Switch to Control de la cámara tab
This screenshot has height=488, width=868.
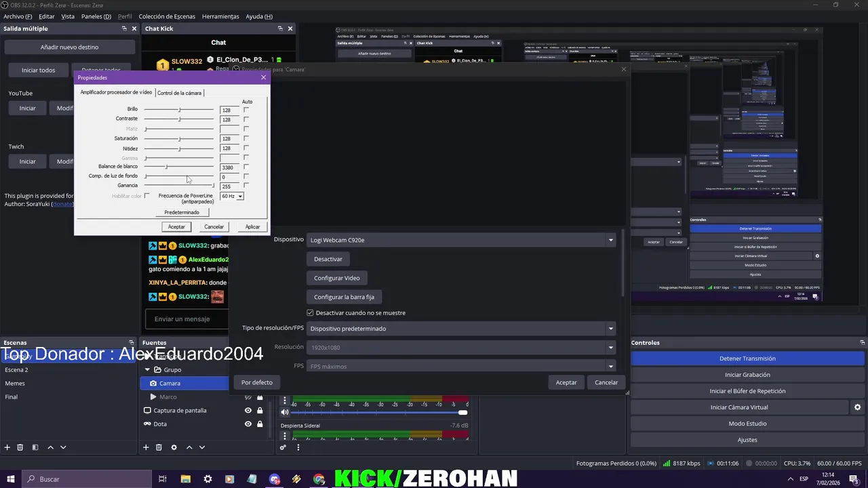click(179, 93)
